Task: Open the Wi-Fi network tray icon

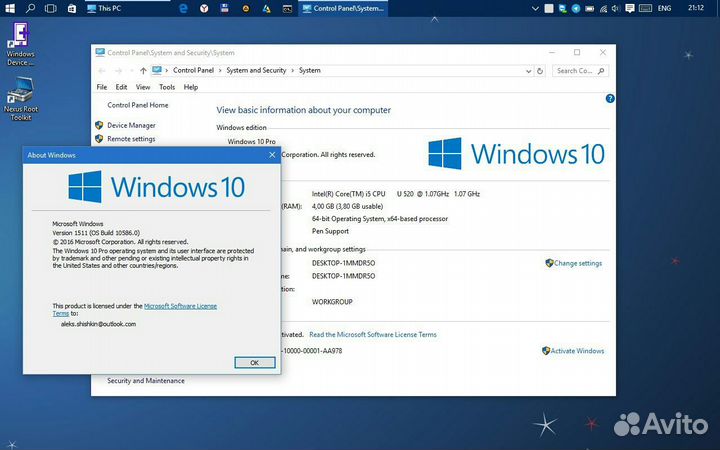Action: pyautogui.click(x=603, y=8)
